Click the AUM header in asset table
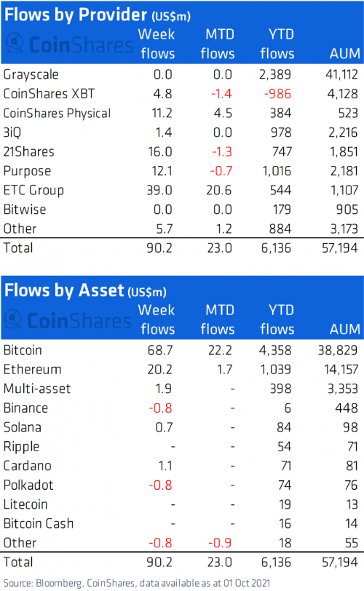Image resolution: width=364 pixels, height=591 pixels. click(345, 329)
